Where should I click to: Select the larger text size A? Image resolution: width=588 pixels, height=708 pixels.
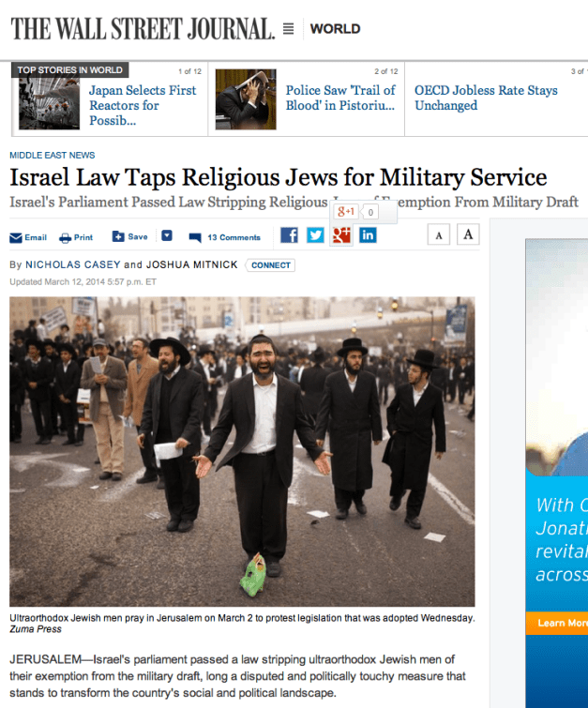pos(468,234)
